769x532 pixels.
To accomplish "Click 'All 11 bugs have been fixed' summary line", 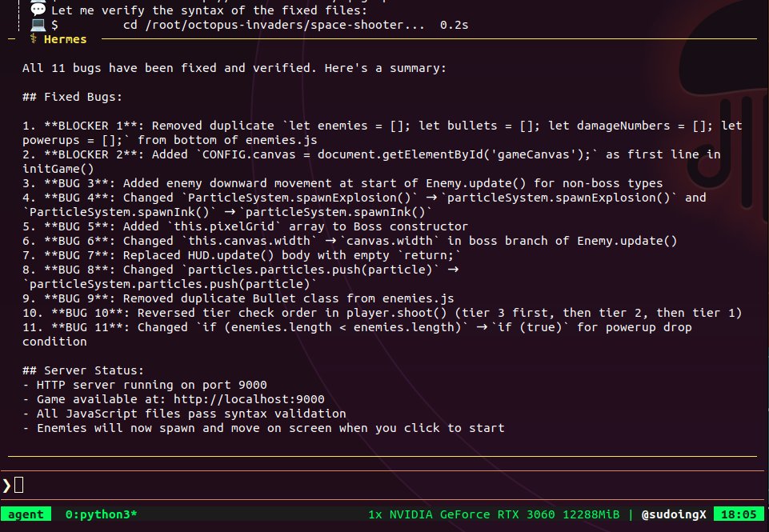I will (x=234, y=68).
